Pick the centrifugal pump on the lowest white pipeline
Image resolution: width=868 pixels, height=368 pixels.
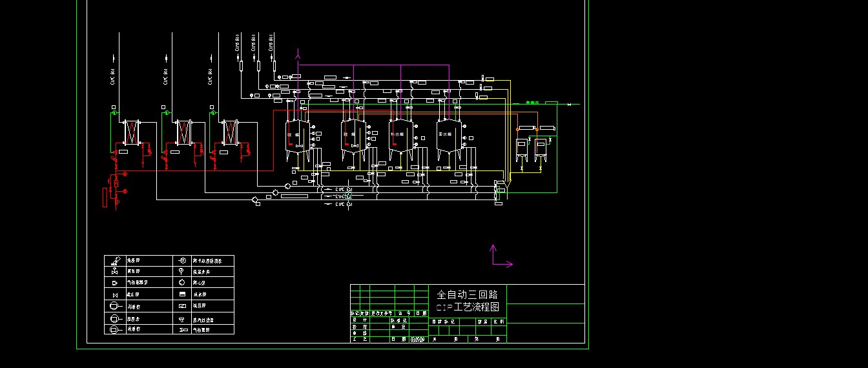pyautogui.click(x=254, y=200)
